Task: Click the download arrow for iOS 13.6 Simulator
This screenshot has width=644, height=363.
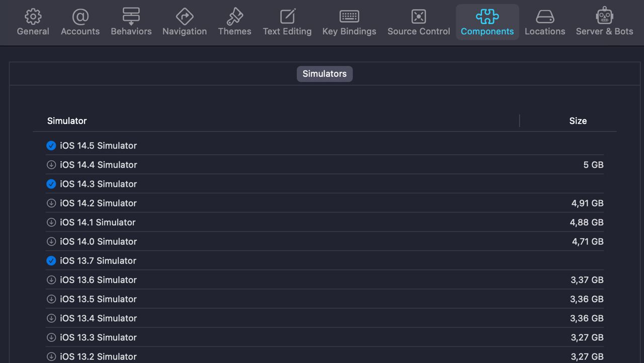Action: coord(51,280)
